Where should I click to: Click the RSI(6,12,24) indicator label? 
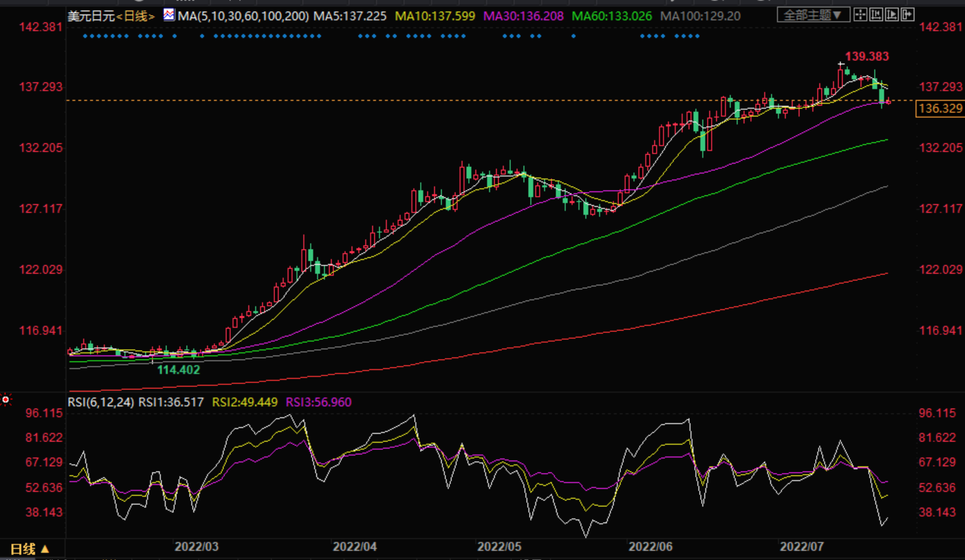pos(101,402)
